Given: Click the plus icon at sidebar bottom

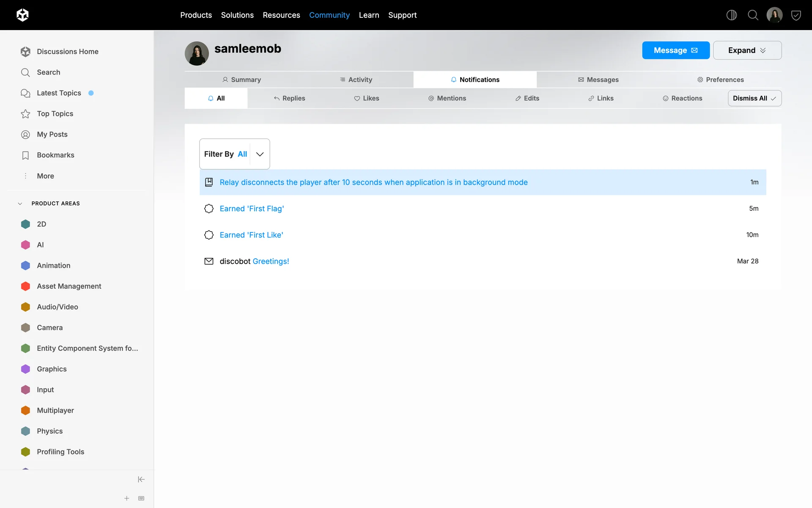Looking at the screenshot, I should pyautogui.click(x=126, y=498).
